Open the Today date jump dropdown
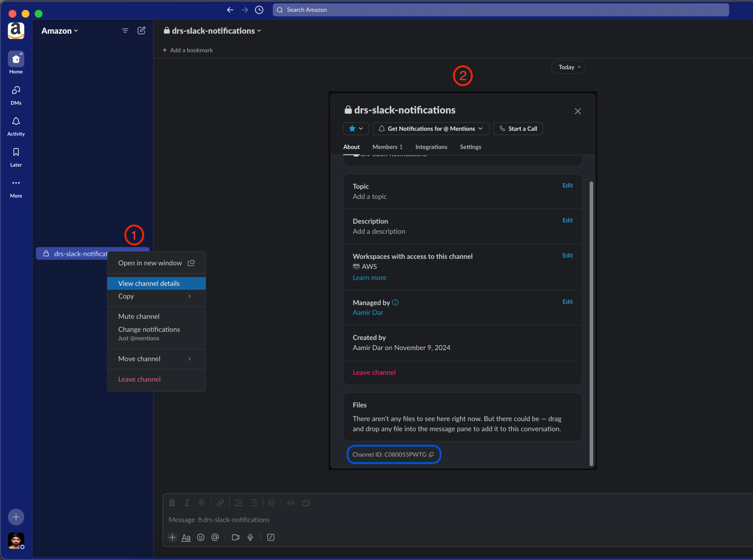Screen dimensions: 753x560 coord(568,67)
